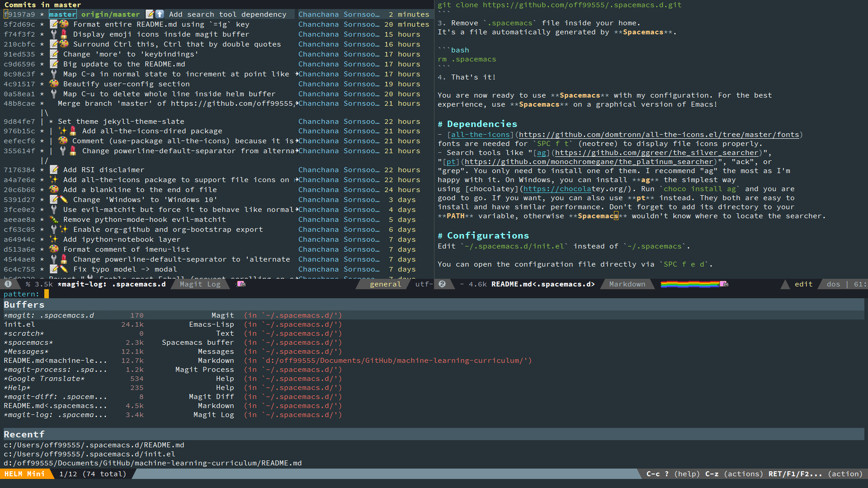The width and height of the screenshot is (868, 488).
Task: Select the *magit-log: .spacema... buffer entry
Action: (x=434, y=415)
